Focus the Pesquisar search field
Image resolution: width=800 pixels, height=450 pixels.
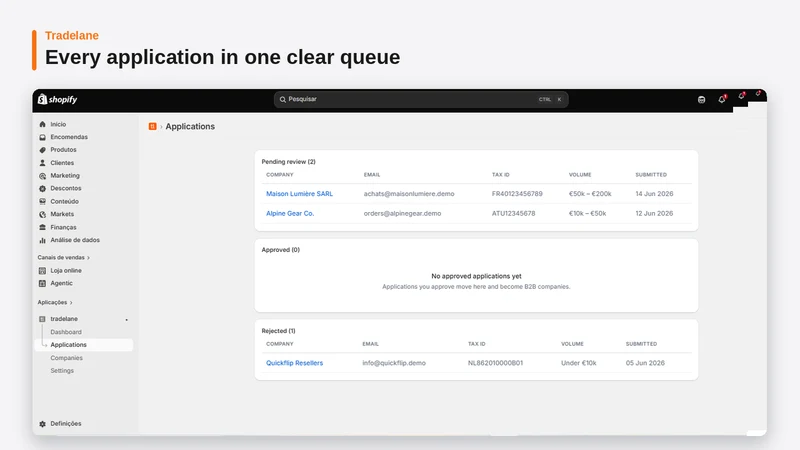tap(421, 99)
